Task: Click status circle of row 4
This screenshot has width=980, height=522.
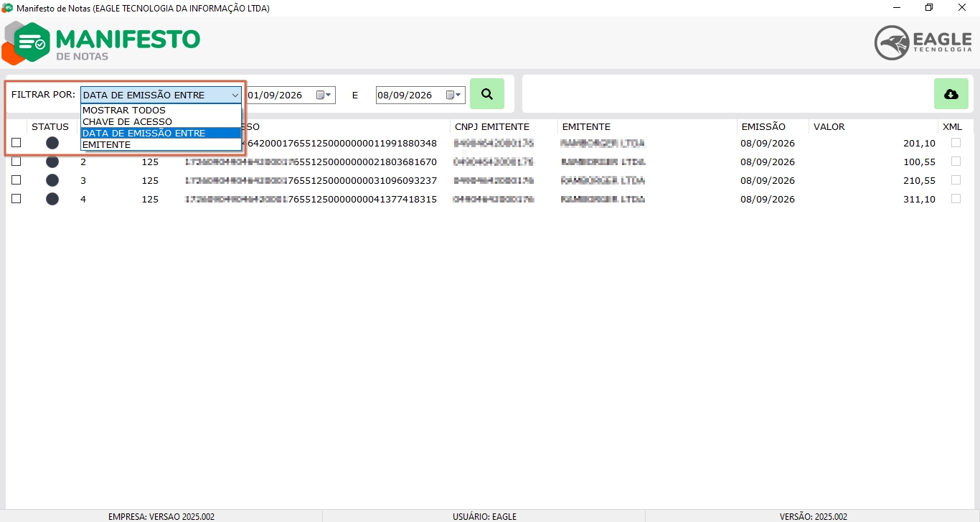Action: 52,199
